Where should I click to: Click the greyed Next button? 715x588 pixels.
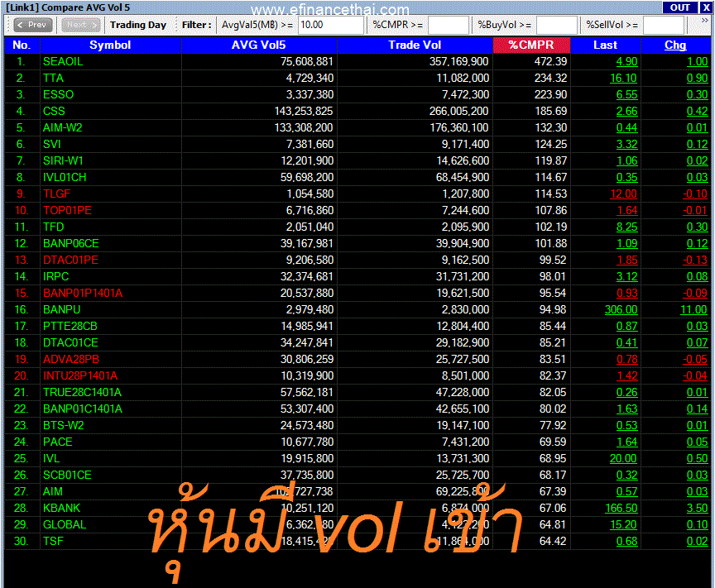click(x=81, y=25)
